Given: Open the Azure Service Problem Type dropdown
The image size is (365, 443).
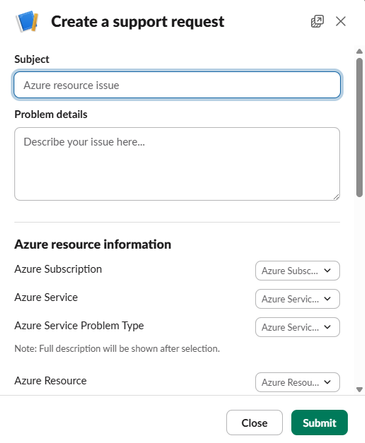Looking at the screenshot, I should 297,327.
